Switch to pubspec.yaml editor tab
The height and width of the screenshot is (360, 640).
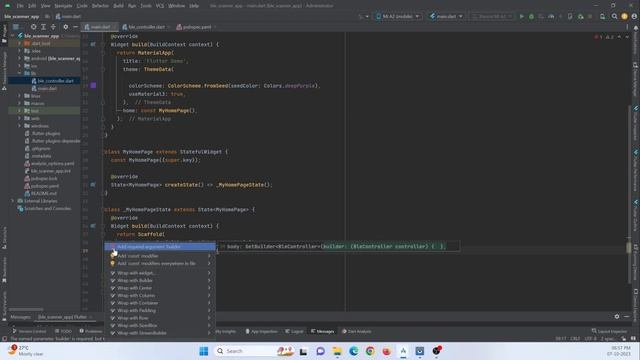tap(196, 27)
